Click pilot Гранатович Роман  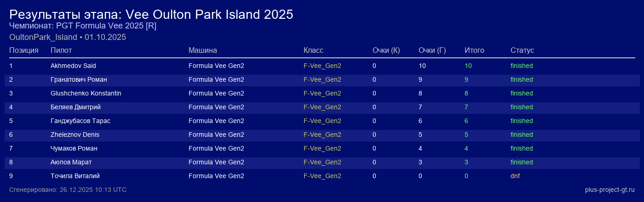(x=79, y=79)
